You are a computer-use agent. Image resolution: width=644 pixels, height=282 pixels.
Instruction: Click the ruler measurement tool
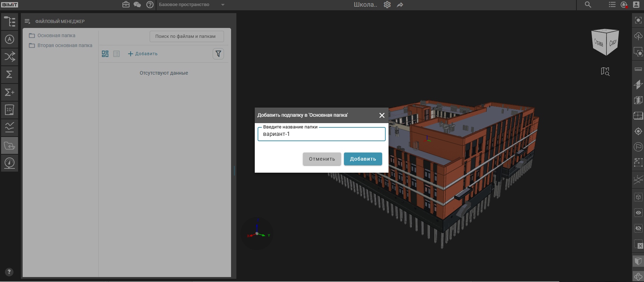tap(638, 69)
